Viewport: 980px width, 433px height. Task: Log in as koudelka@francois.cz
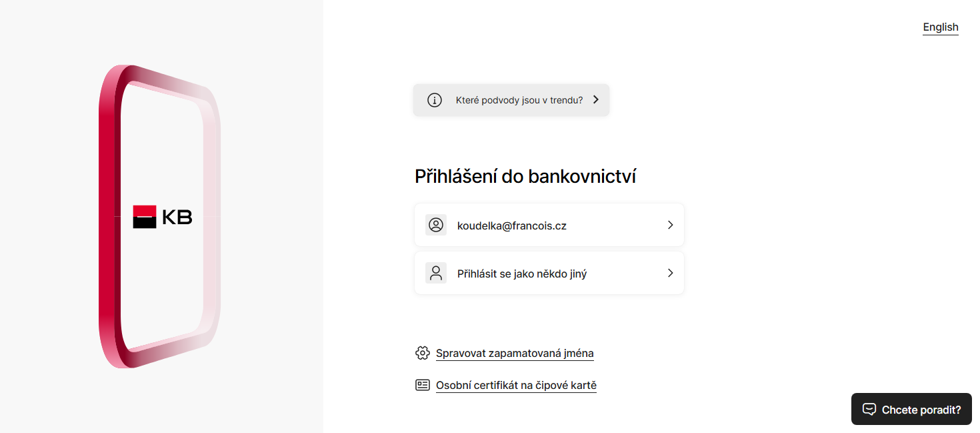[x=511, y=226]
